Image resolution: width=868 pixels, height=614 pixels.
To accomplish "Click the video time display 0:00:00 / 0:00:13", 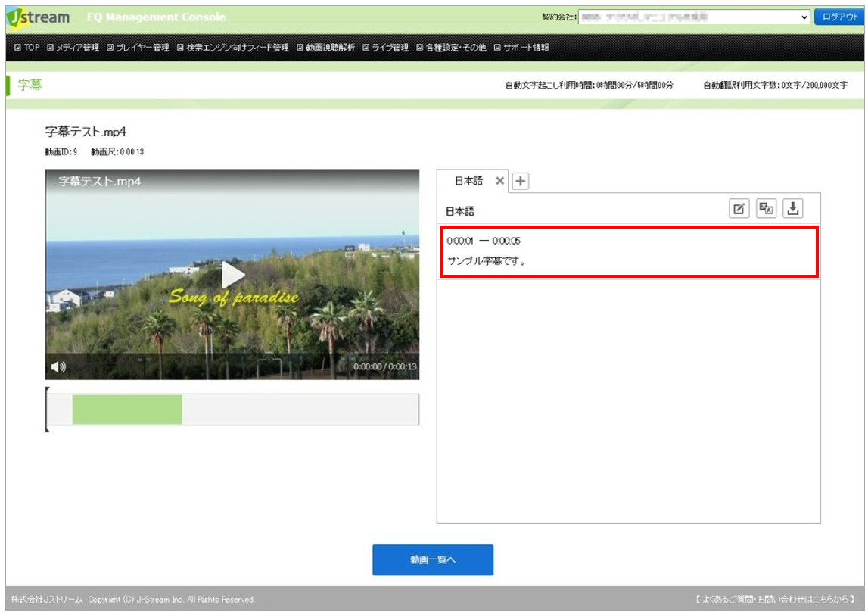I will [385, 366].
